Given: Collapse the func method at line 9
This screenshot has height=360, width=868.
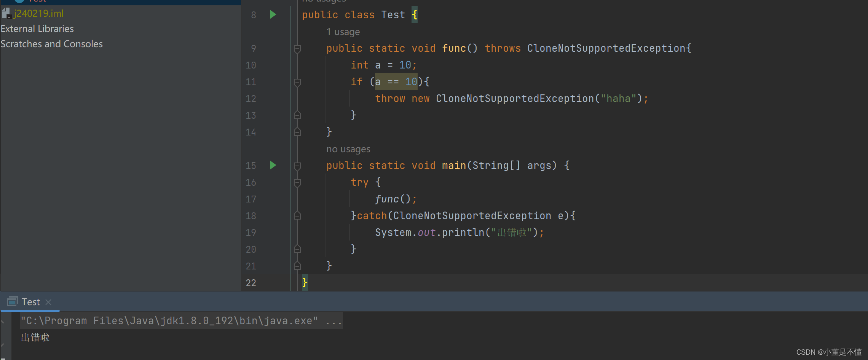Looking at the screenshot, I should 297,49.
